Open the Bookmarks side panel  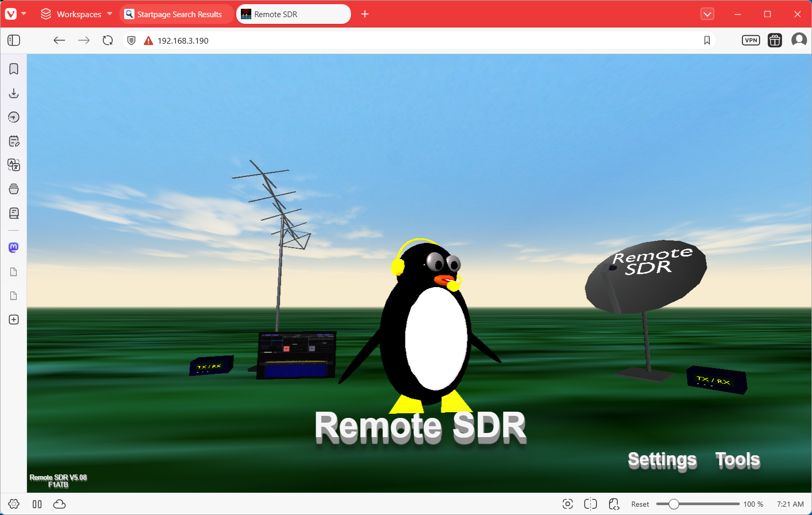pos(14,69)
